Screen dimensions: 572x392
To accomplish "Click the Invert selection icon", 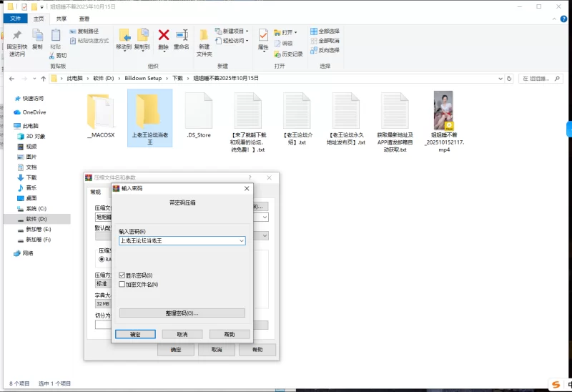I will pos(314,50).
